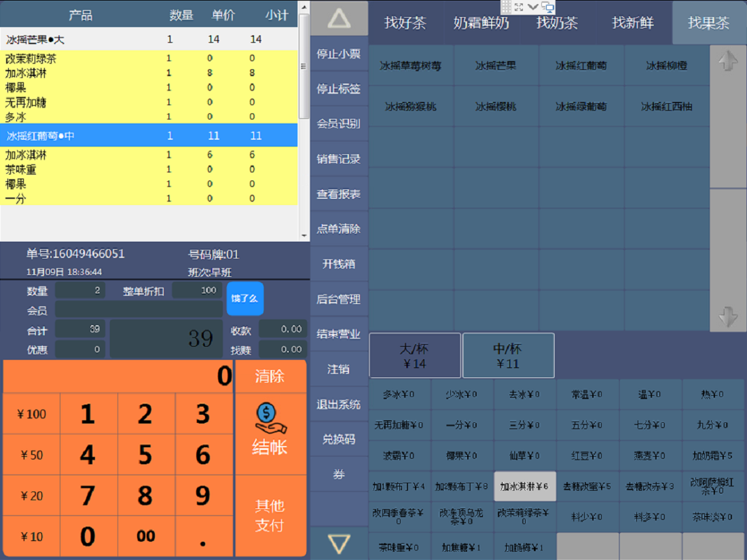The image size is (747, 560).
Task: Click the 其他支付 payment button
Action: coord(270,516)
